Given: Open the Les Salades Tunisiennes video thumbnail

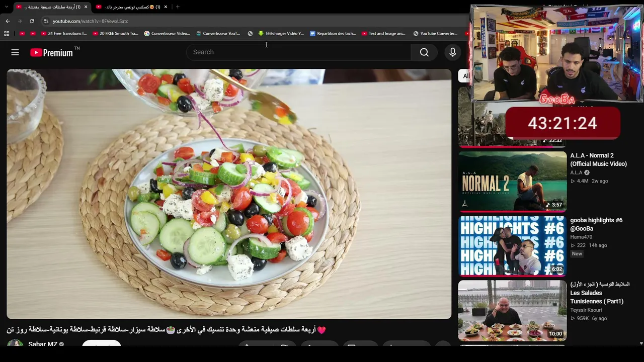Looking at the screenshot, I should click(512, 310).
